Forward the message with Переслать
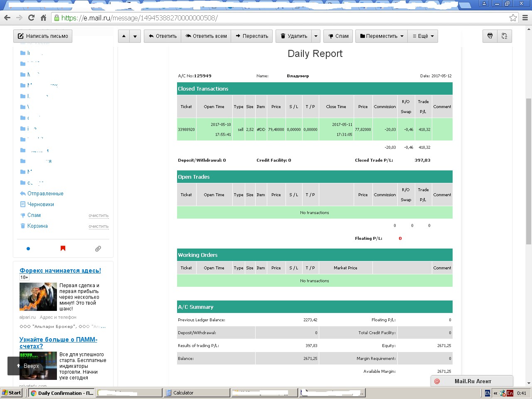 pyautogui.click(x=252, y=36)
